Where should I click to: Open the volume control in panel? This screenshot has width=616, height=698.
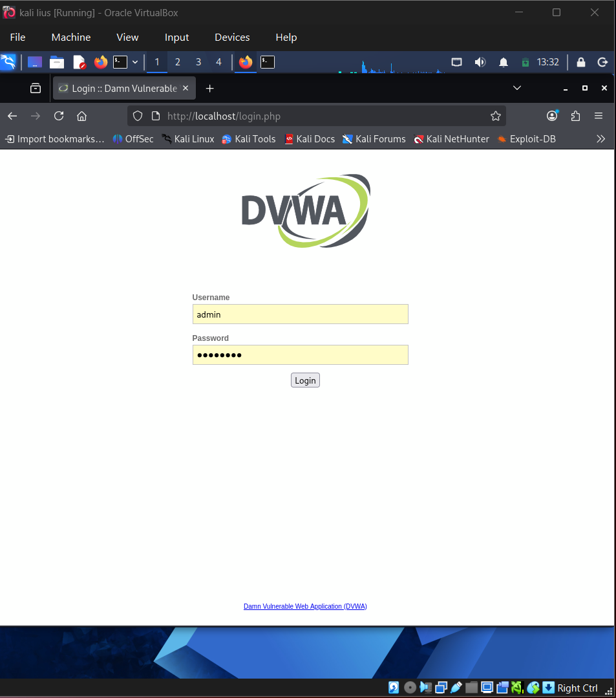[480, 62]
